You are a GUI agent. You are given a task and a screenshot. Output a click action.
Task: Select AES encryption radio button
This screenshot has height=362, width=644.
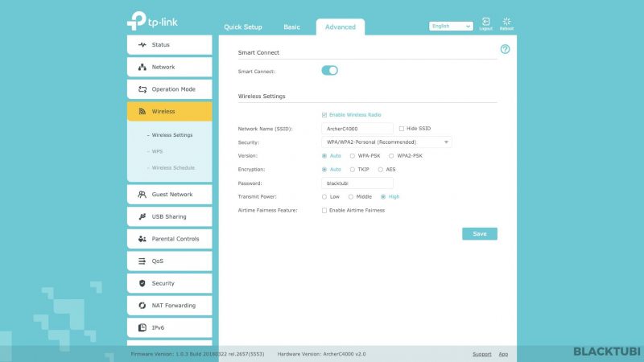coord(381,170)
